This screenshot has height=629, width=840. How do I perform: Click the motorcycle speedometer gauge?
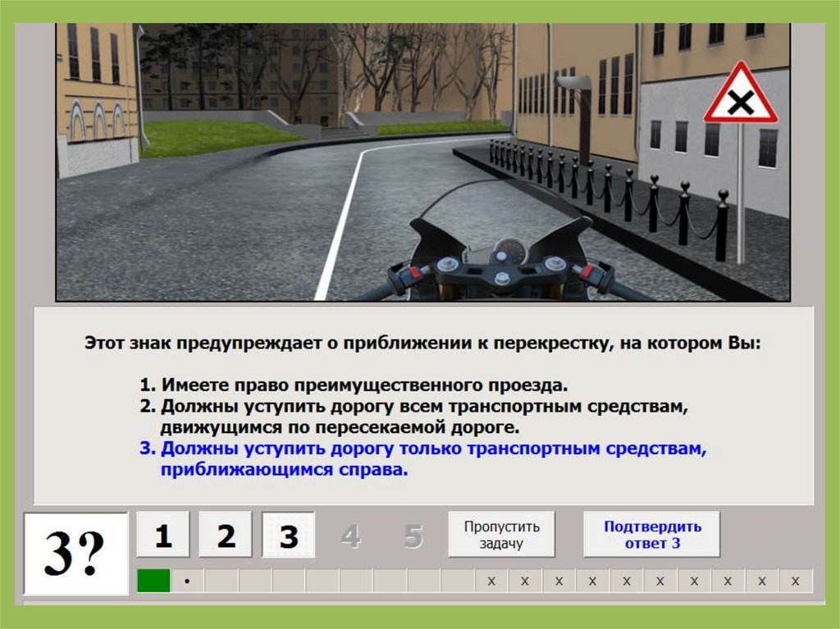[x=512, y=248]
